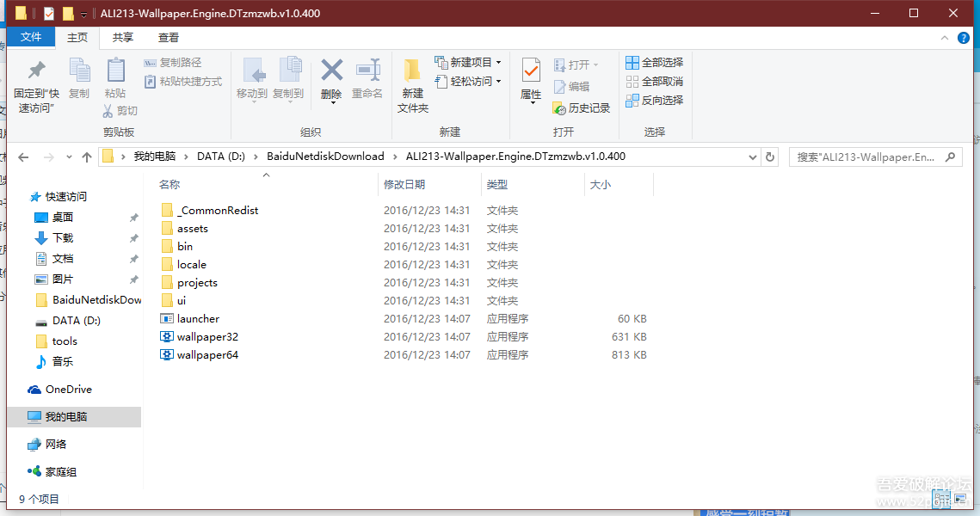Image resolution: width=980 pixels, height=516 pixels.
Task: Click the Refresh button
Action: [x=770, y=157]
